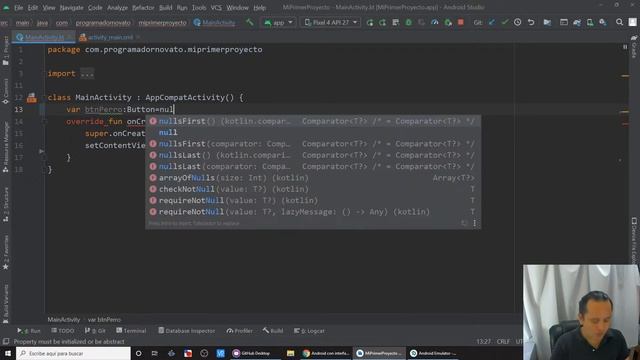Click the Git rollback undo icon

click(531, 22)
